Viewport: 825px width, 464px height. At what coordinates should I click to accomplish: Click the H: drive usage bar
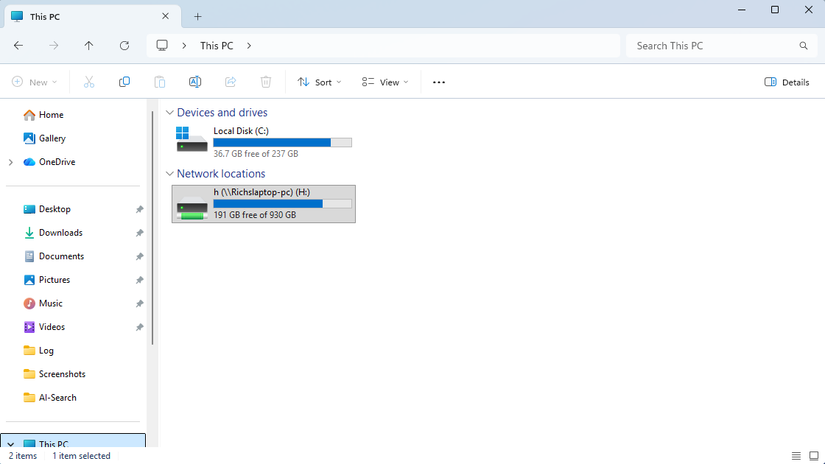click(283, 204)
